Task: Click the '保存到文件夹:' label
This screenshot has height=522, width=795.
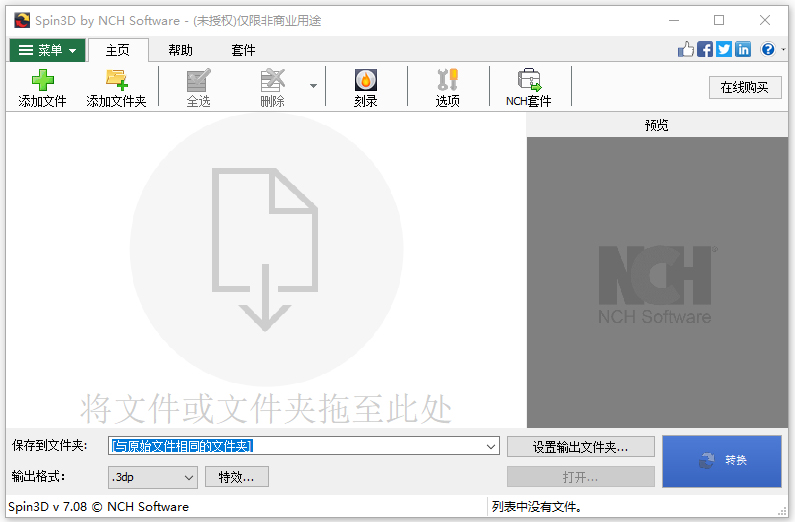Action: coord(50,445)
